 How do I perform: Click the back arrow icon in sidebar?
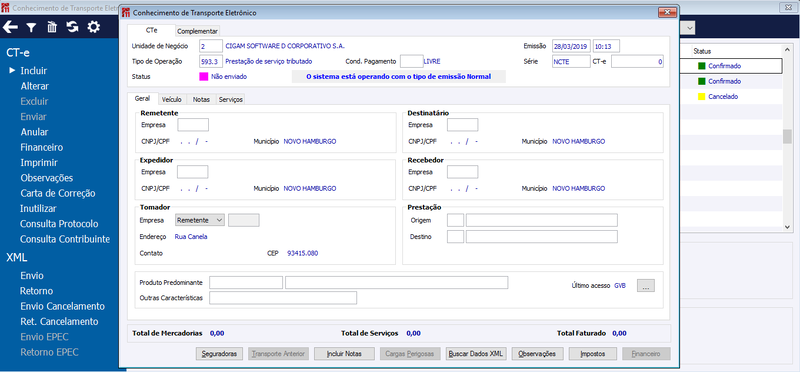[x=10, y=27]
